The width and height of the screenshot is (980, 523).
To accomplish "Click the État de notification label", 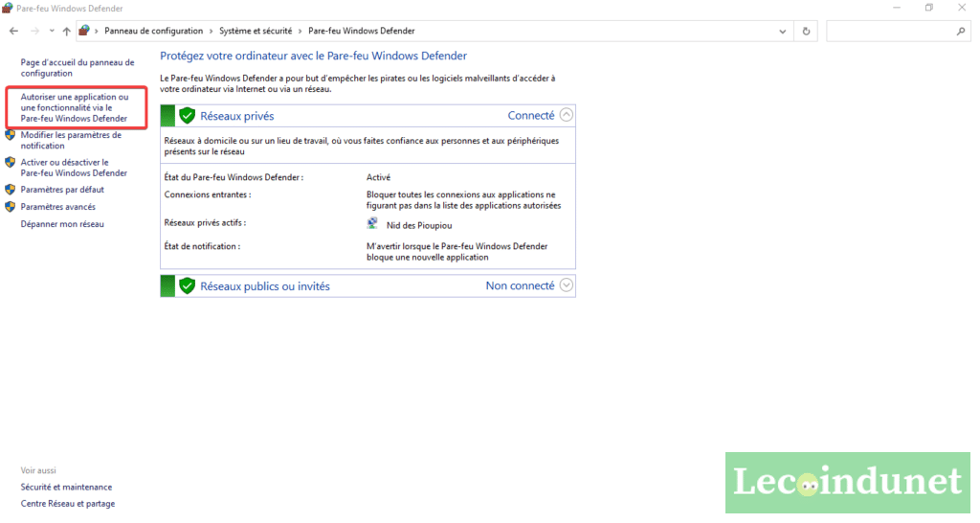I will pos(202,246).
